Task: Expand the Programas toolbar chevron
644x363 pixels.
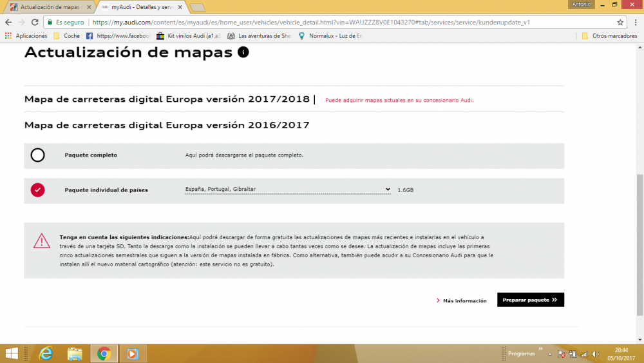Action: [x=540, y=349]
